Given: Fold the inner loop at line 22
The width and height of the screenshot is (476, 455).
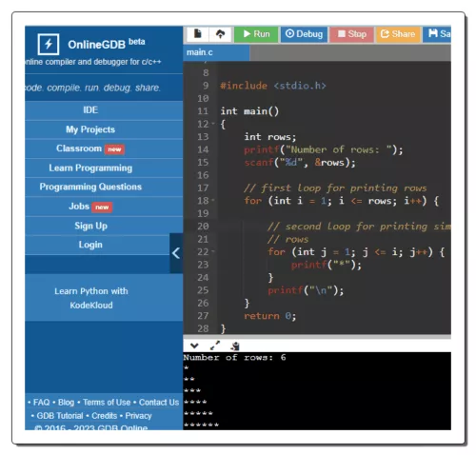Looking at the screenshot, I should pyautogui.click(x=213, y=251).
